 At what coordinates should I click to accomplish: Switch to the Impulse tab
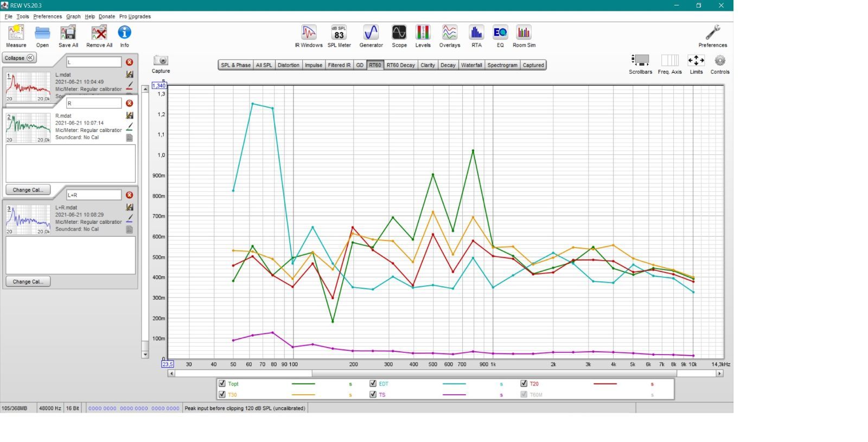tap(314, 65)
